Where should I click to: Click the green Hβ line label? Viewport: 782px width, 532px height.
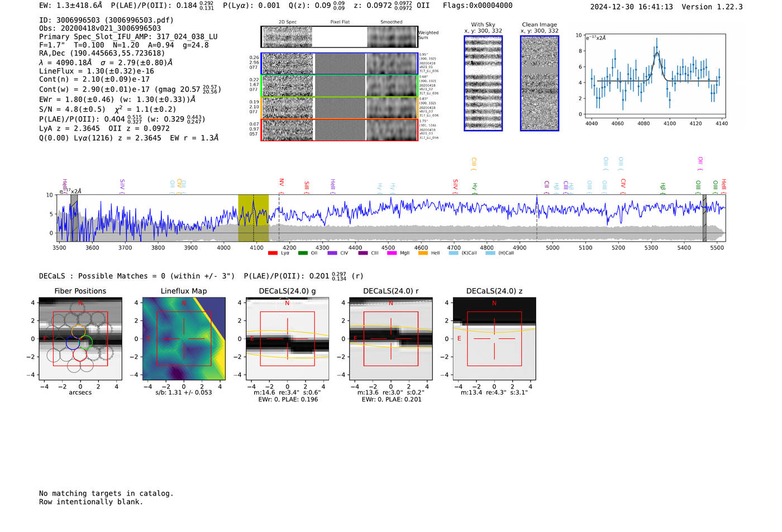tap(663, 188)
